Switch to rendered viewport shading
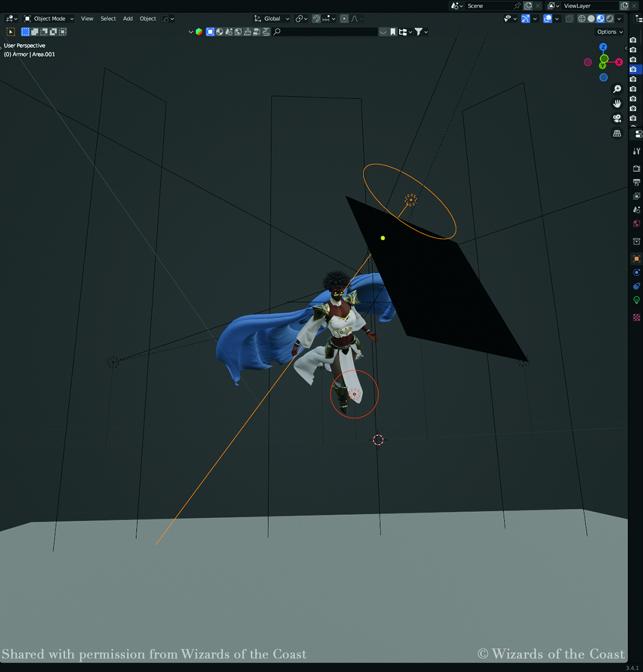 [610, 19]
